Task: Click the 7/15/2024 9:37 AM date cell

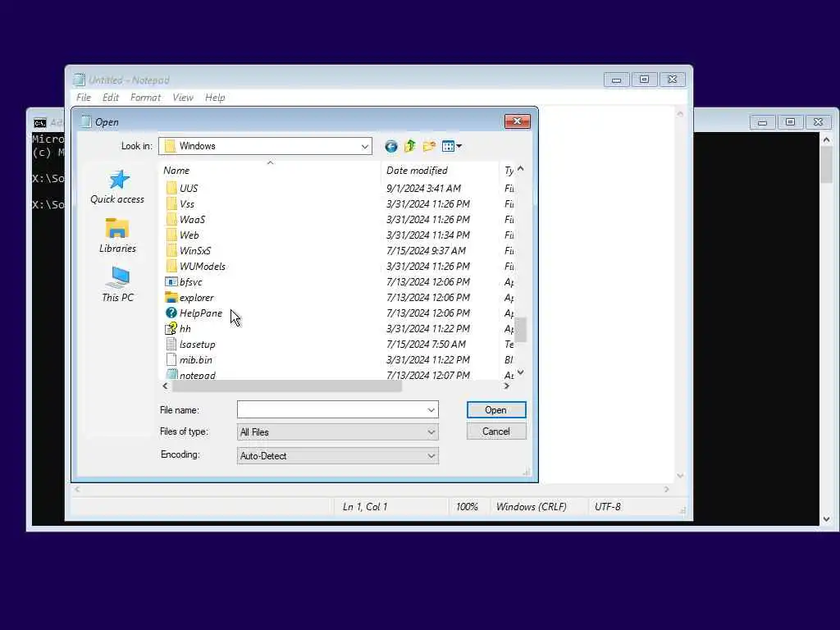Action: pos(426,250)
